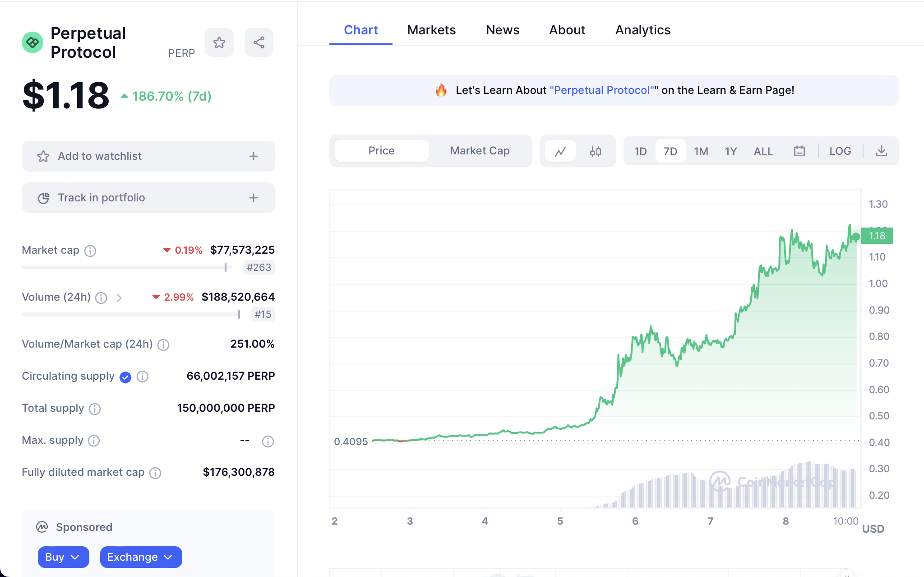Image resolution: width=924 pixels, height=577 pixels.
Task: Click Market cap info icon
Action: pyautogui.click(x=90, y=251)
